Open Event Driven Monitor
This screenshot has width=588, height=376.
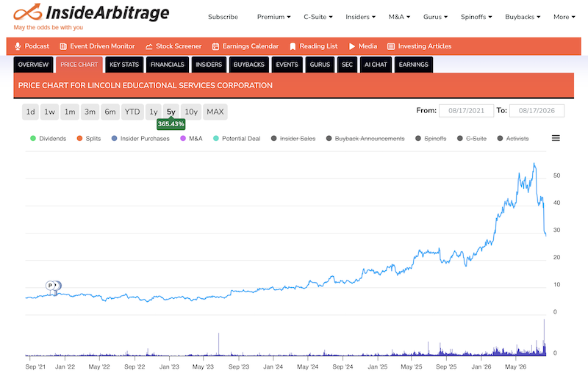97,46
